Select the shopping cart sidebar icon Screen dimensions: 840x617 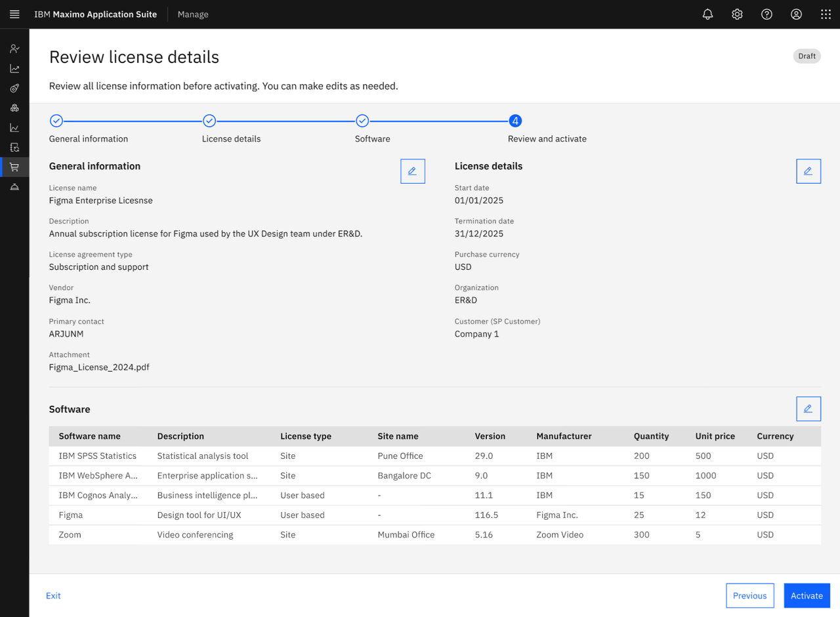(14, 167)
